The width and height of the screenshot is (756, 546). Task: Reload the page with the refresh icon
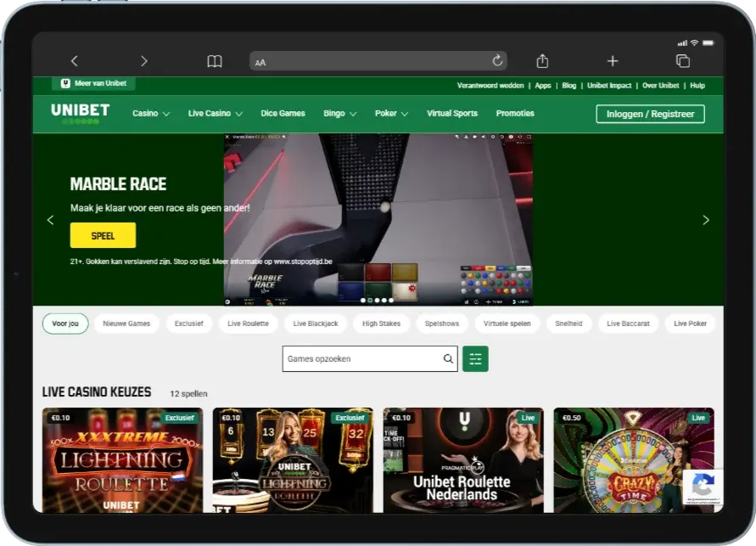click(x=497, y=60)
